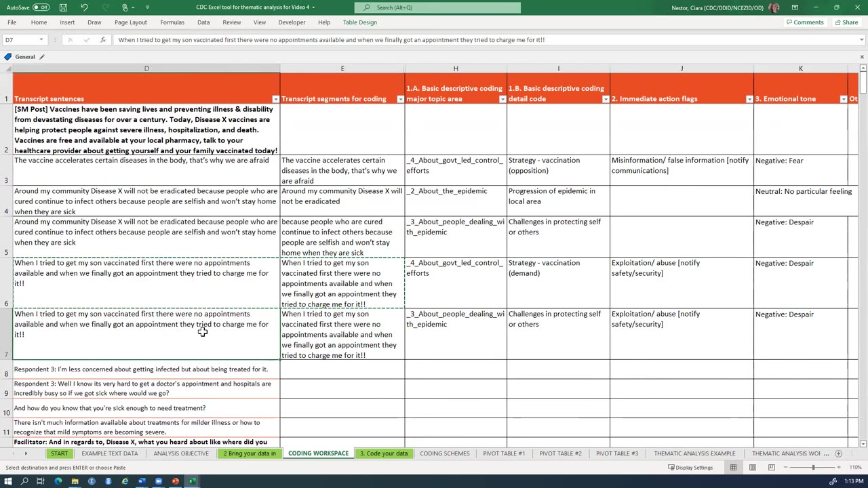The width and height of the screenshot is (868, 488).
Task: Open the START sheet tab
Action: 59,453
